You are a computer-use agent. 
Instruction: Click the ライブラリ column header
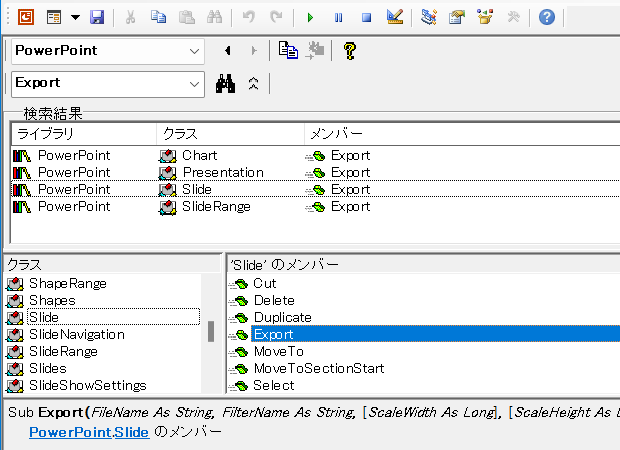84,134
